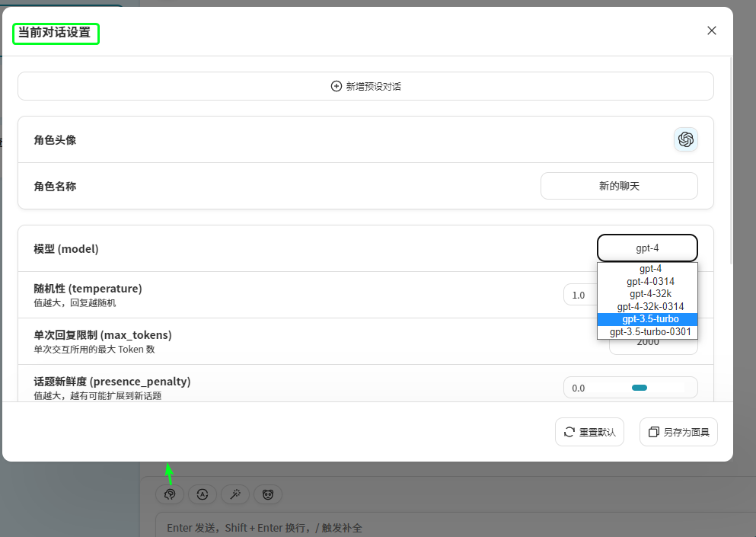Click the chat message input box
Image resolution: width=756 pixels, height=537 pixels.
click(x=455, y=526)
